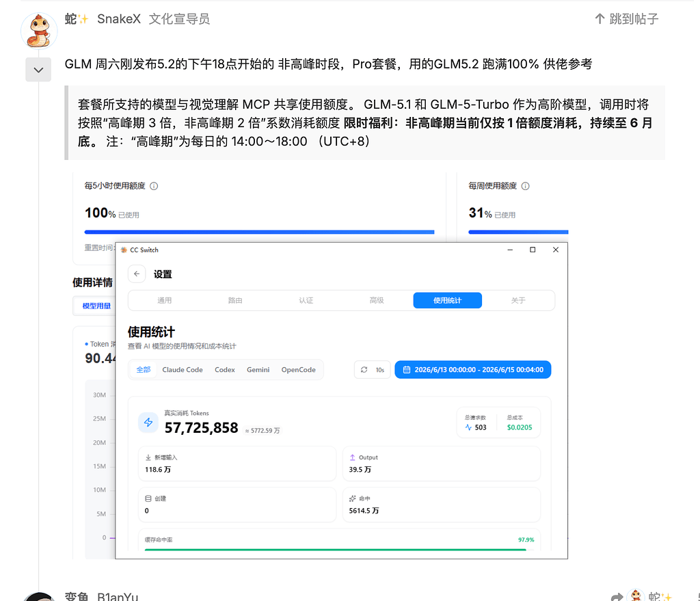Switch to the 认证 settings tab
Image resolution: width=700 pixels, height=601 pixels.
[x=306, y=300]
